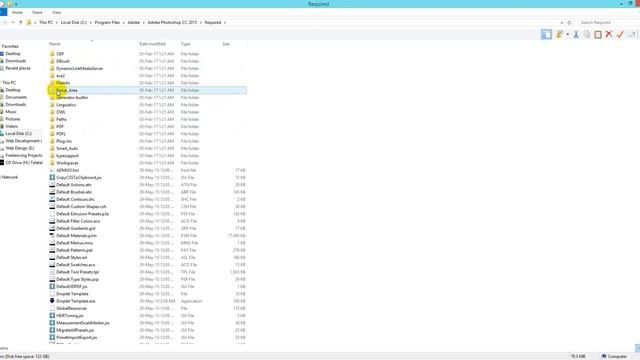Viewport: 640px width, 360px height.
Task: Click the Cut scissors icon in toolbar
Action: 576,35
